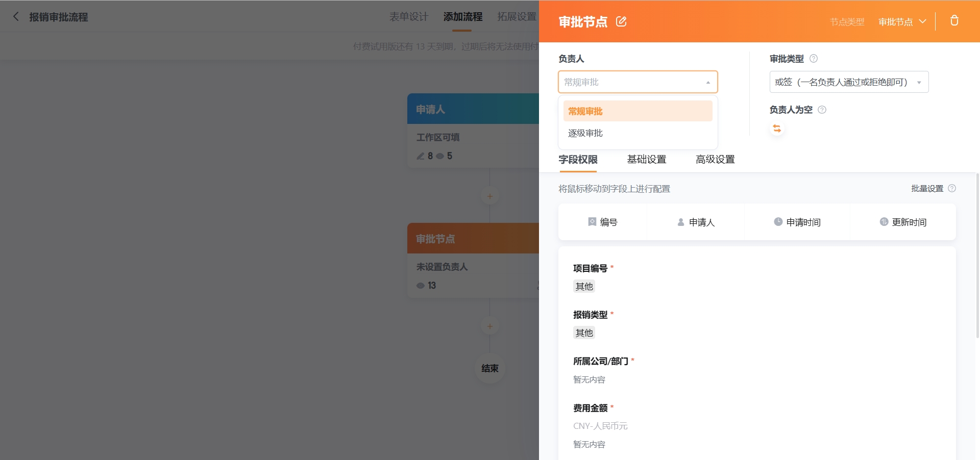Click the orange swap icon under 负责人为空
This screenshot has height=460, width=980.
pos(777,129)
